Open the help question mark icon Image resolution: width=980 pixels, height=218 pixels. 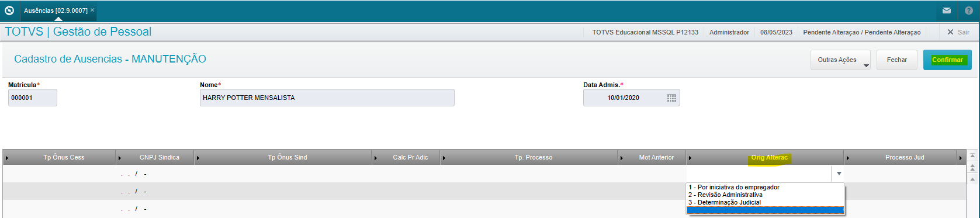point(969,11)
